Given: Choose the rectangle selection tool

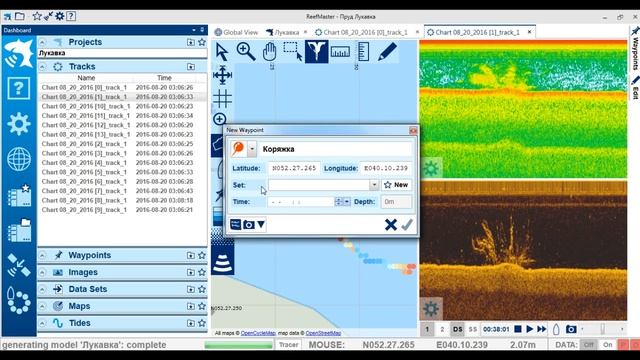Looking at the screenshot, I should point(292,52).
